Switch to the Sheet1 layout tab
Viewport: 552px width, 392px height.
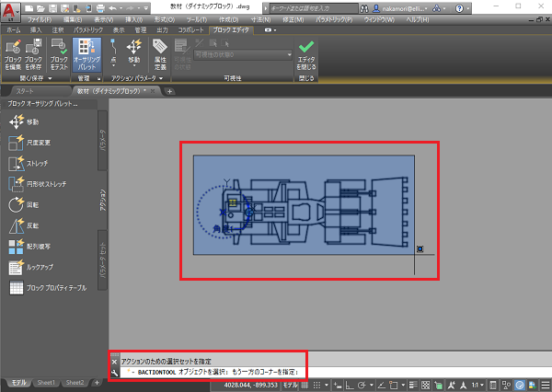pyautogui.click(x=46, y=383)
